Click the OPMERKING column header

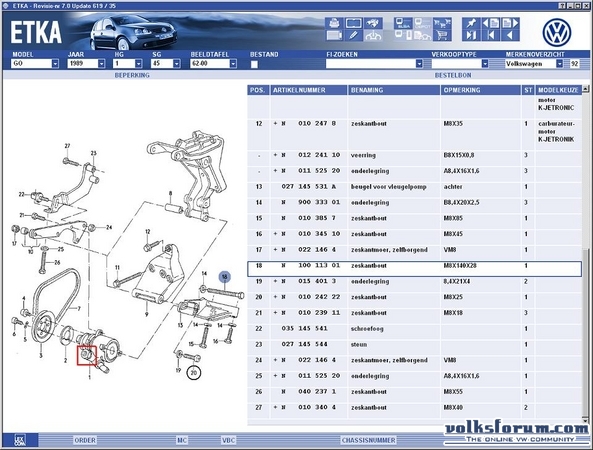480,90
